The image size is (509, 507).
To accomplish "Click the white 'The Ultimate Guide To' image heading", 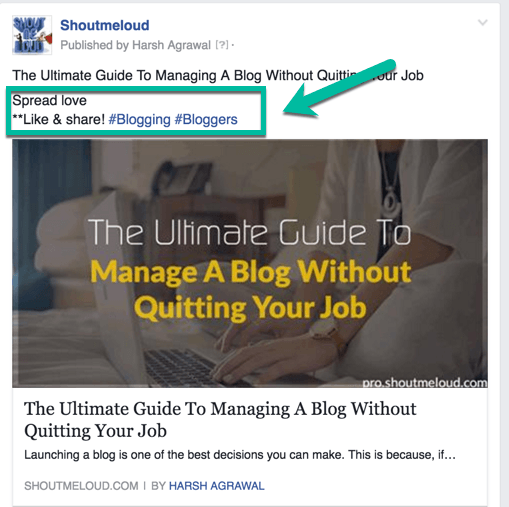I will (250, 232).
